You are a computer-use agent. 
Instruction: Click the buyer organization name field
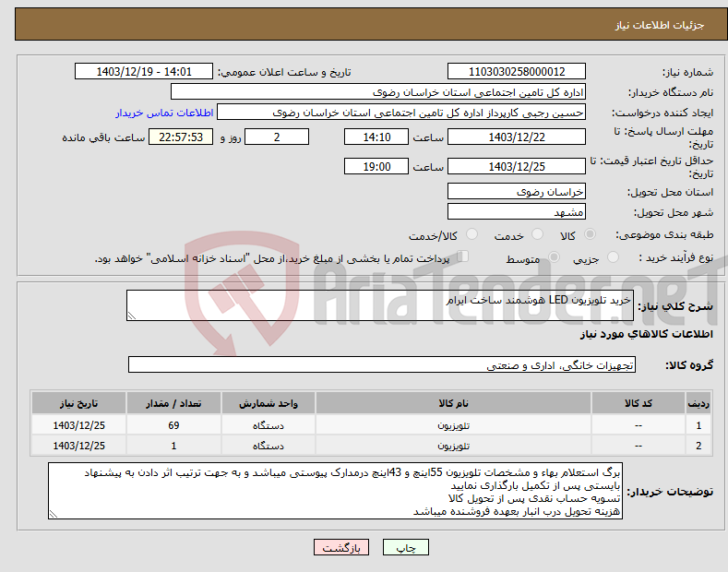378,92
